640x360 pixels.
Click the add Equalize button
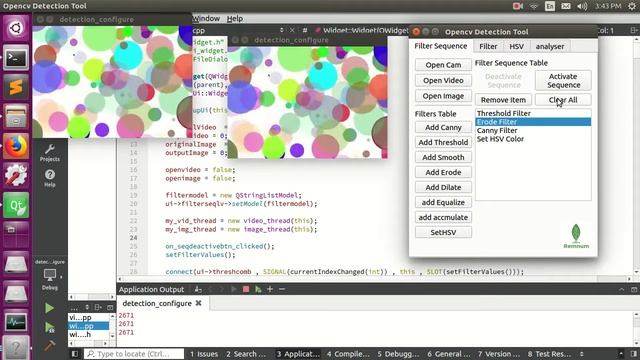[x=443, y=202]
